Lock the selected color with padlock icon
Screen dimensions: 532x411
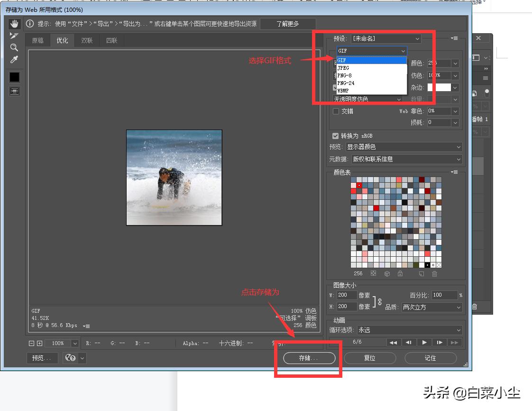click(x=400, y=274)
